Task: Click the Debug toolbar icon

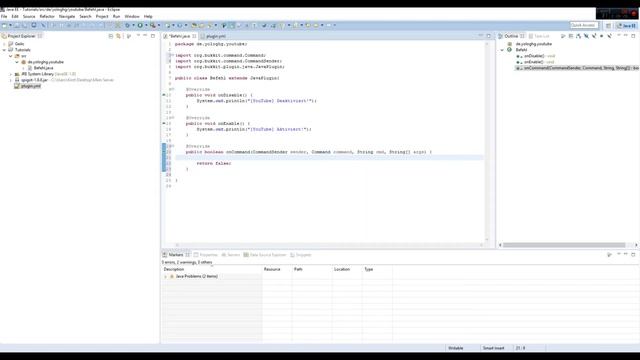Action: [127, 25]
